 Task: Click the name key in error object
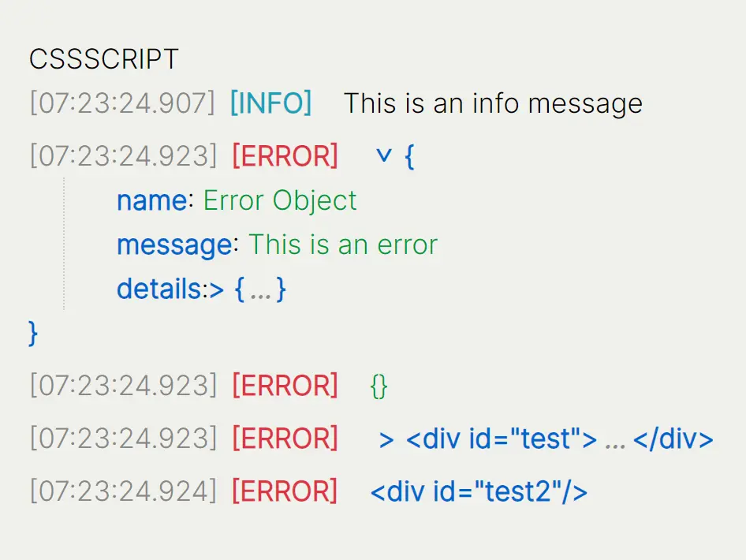coord(151,200)
